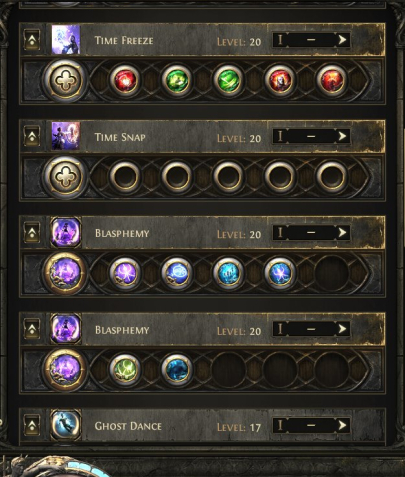Select the green gem in second Blasphemy row
The width and height of the screenshot is (405, 477).
click(125, 370)
